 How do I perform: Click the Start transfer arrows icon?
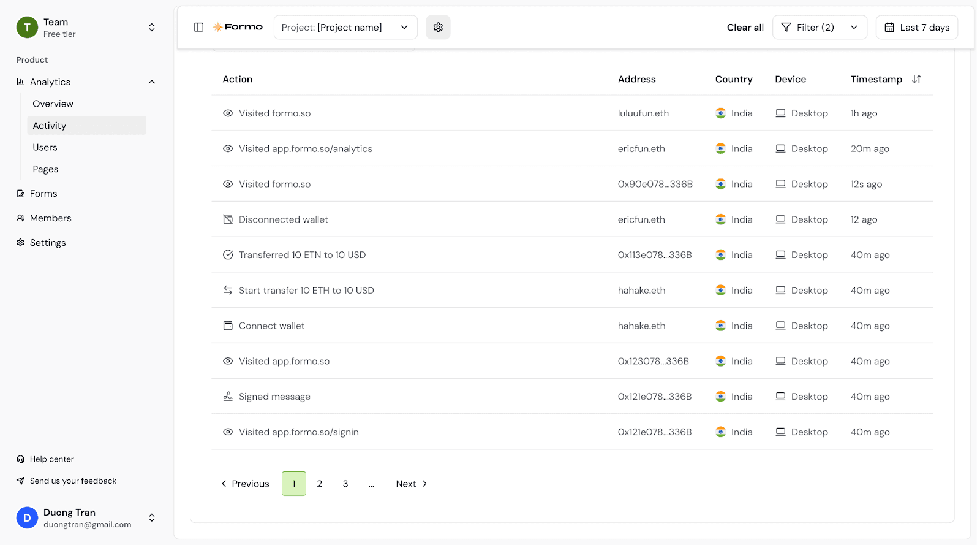pyautogui.click(x=228, y=290)
